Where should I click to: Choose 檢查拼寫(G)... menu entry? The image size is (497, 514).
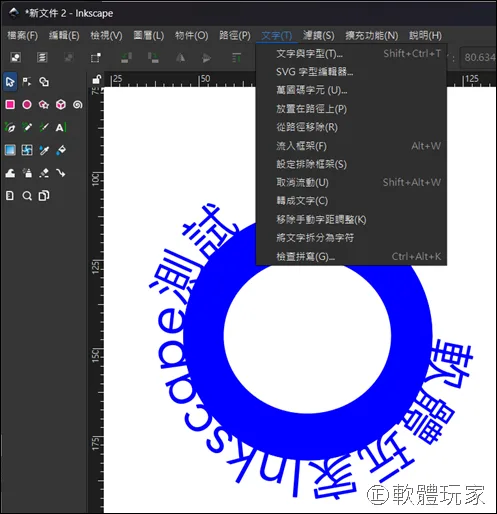351,256
